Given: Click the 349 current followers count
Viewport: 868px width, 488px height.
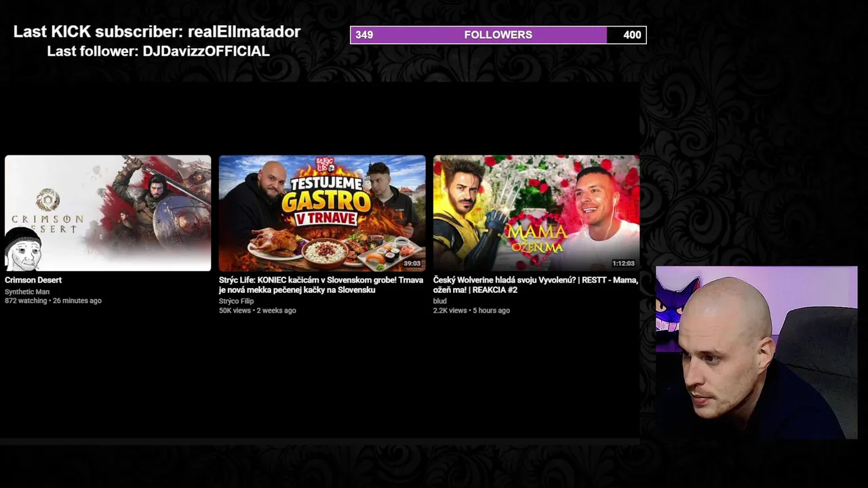Looking at the screenshot, I should coord(364,35).
